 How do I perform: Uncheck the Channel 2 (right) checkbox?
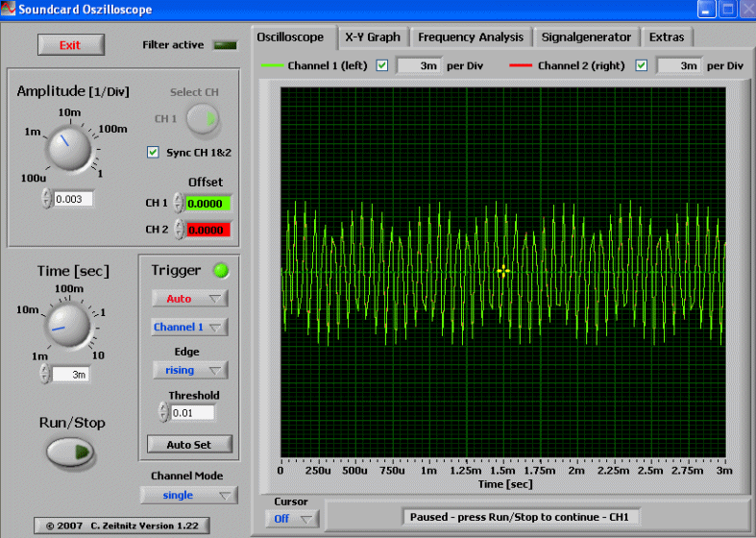pos(642,65)
